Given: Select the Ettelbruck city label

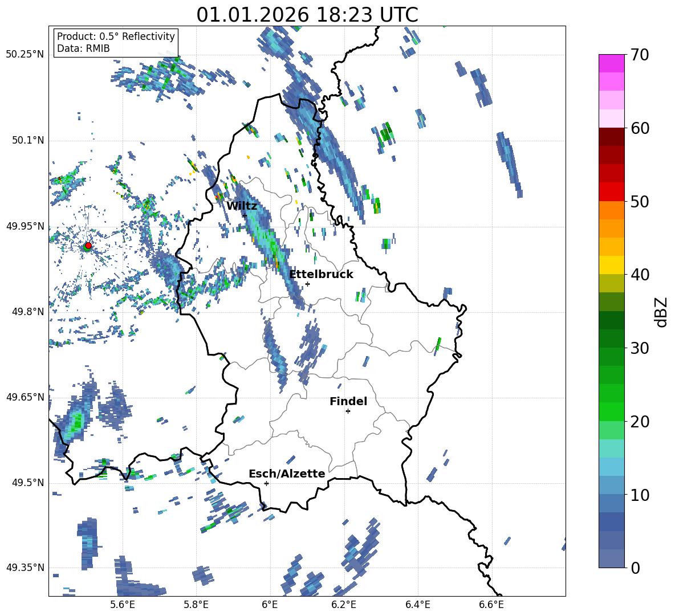Looking at the screenshot, I should pyautogui.click(x=321, y=275).
